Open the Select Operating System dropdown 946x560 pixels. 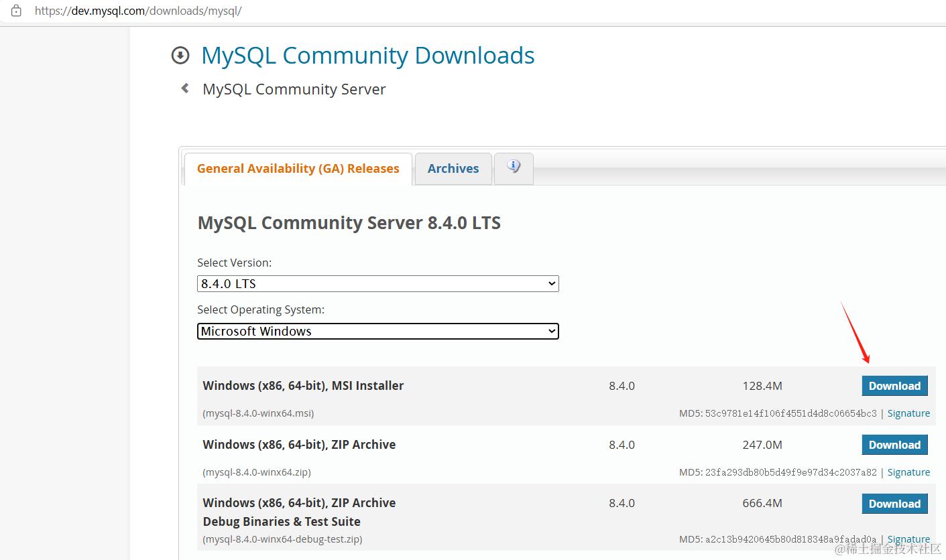(378, 331)
